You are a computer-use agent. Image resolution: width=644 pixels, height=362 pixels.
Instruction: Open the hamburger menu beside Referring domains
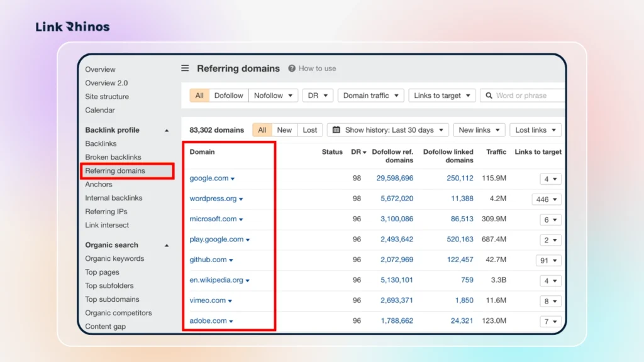(185, 68)
